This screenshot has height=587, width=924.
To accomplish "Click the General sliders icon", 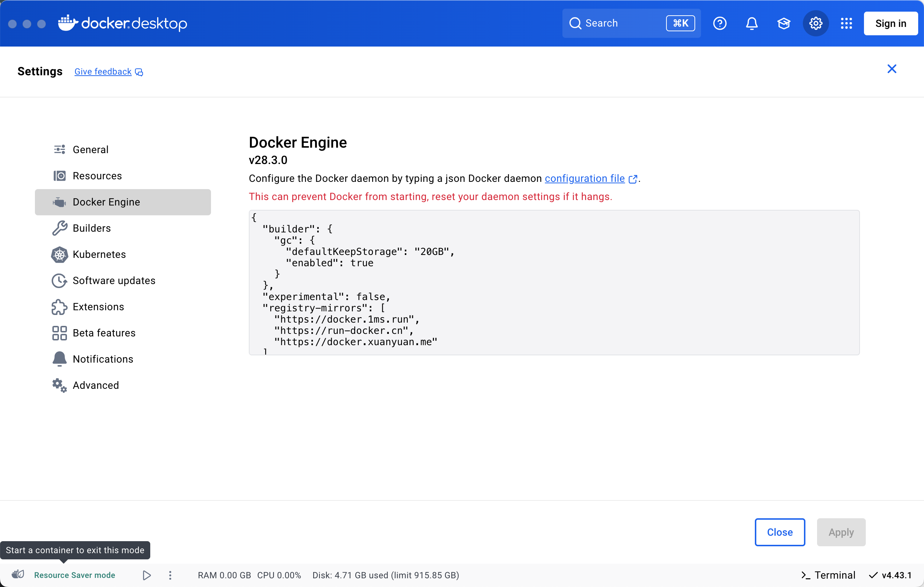I will (x=59, y=149).
